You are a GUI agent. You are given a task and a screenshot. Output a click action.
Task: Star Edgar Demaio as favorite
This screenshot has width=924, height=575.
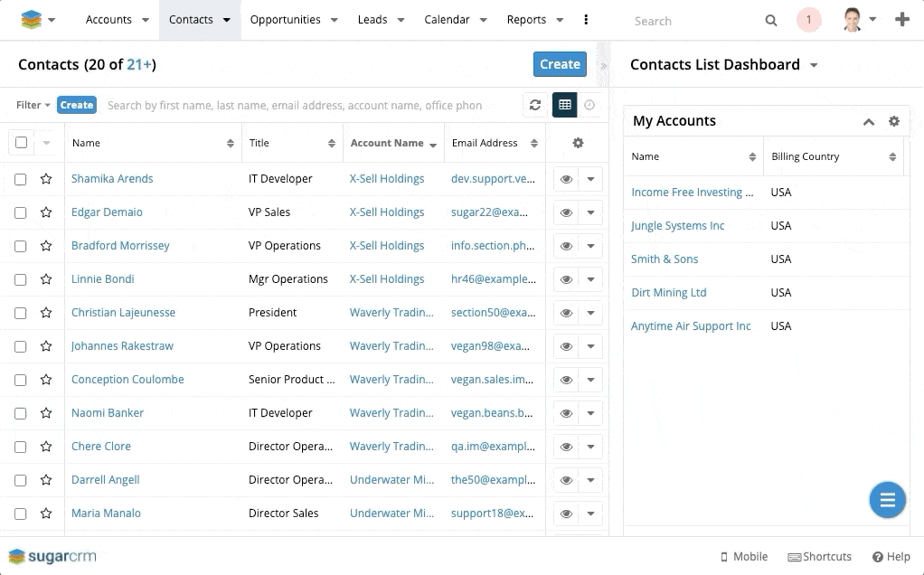coord(46,212)
